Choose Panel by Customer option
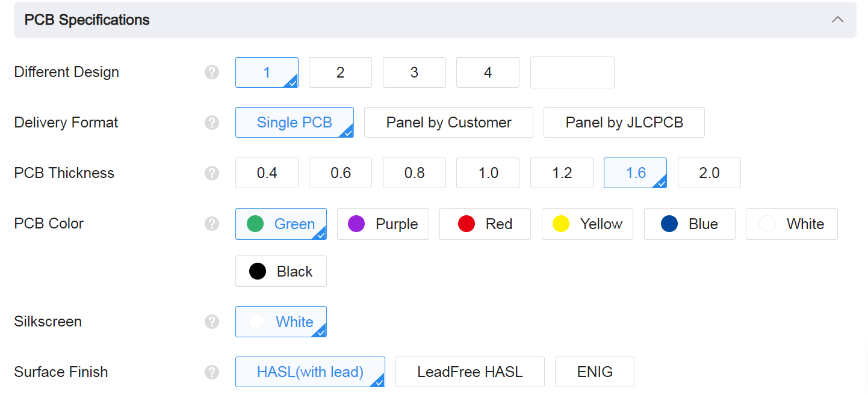This screenshot has width=868, height=395. pos(448,122)
